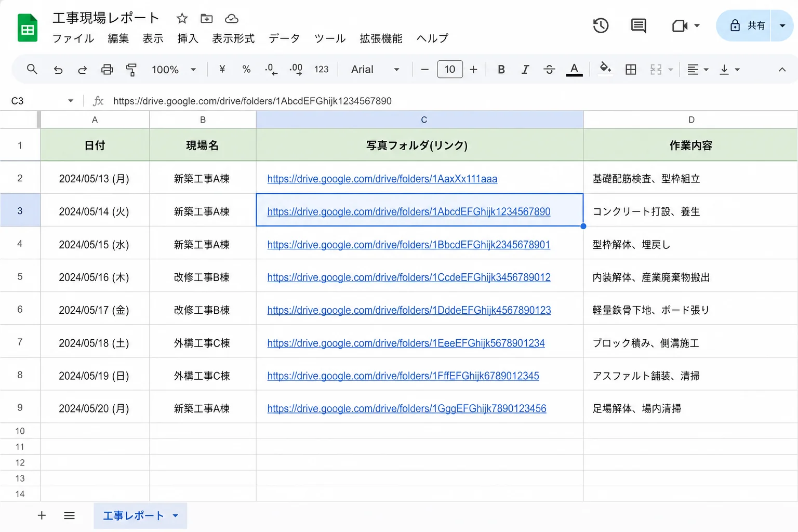Image resolution: width=798 pixels, height=532 pixels.
Task: Check the cloud save status icon
Action: [x=232, y=19]
